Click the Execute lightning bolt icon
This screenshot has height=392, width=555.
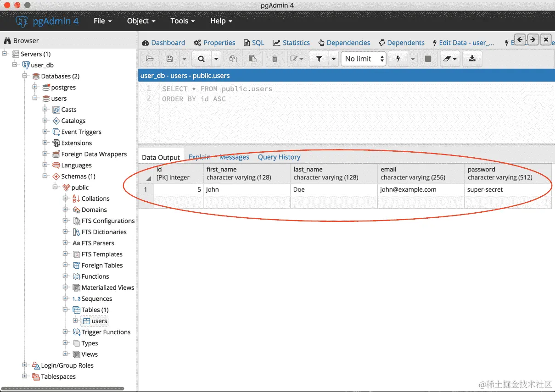click(398, 59)
